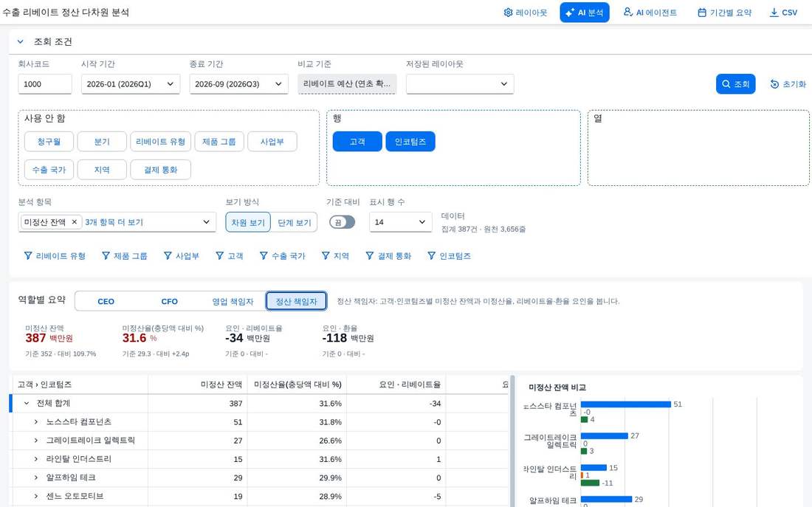Select the 분기 dimension chip
Screen dimensions: 812x507
(102, 142)
